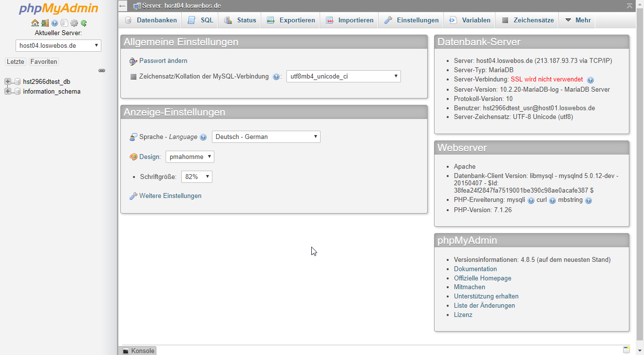
Task: Reload navigation panel with green refresh icon
Action: pos(84,23)
